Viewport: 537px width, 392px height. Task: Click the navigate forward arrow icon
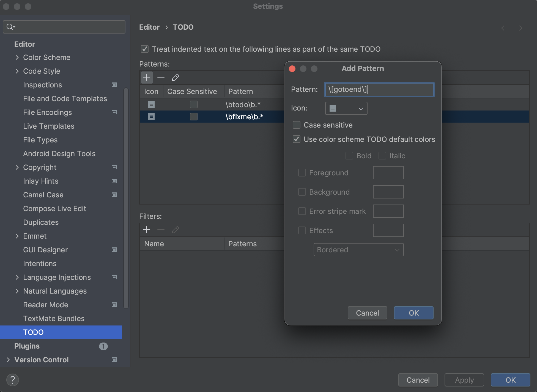point(519,28)
